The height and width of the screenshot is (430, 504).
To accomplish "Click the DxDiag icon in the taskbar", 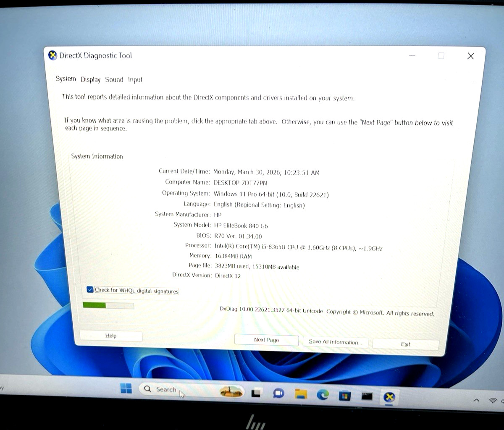I will [x=389, y=397].
